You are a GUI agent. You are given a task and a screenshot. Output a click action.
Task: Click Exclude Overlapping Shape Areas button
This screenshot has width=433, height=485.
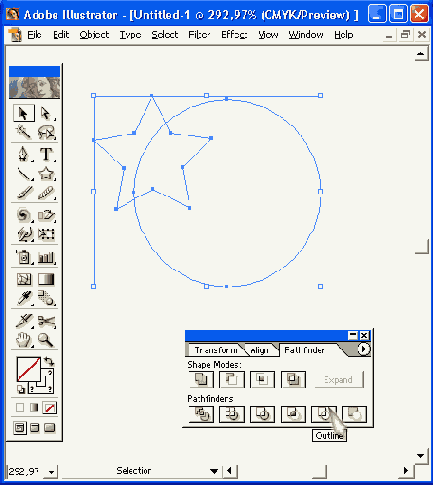pos(293,379)
